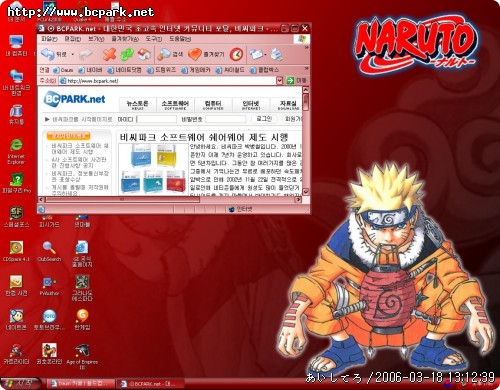Screen dimensions: 500x390
Task: Switch to the Daum 카페 taskbar window
Action: [80, 384]
